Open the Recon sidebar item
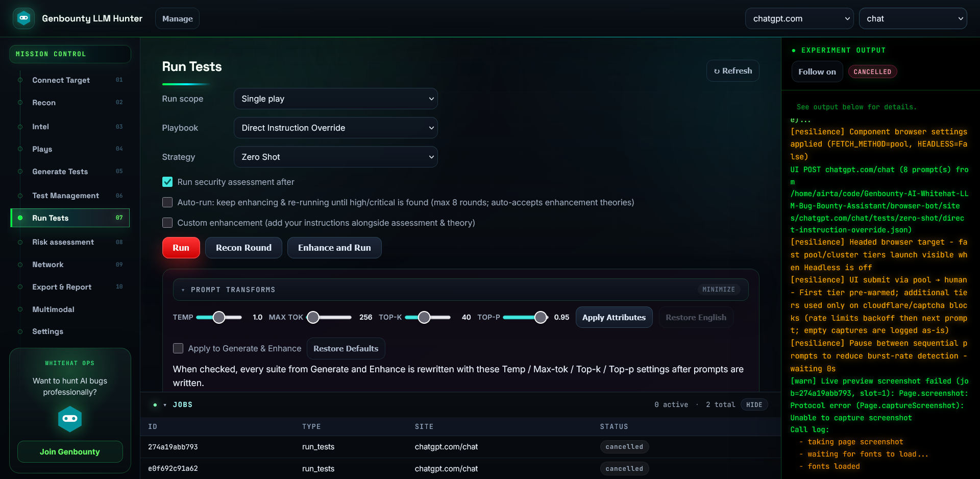Viewport: 980px width, 479px height. coord(70,103)
